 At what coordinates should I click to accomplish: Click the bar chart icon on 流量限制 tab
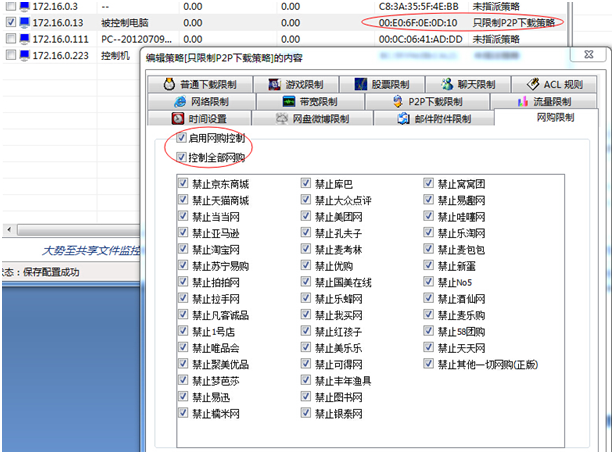point(523,102)
